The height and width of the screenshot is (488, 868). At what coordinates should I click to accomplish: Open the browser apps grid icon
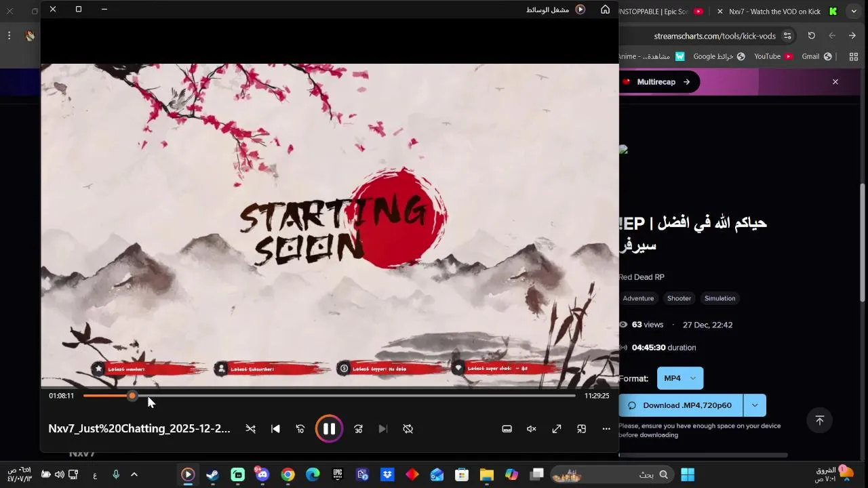click(x=854, y=56)
